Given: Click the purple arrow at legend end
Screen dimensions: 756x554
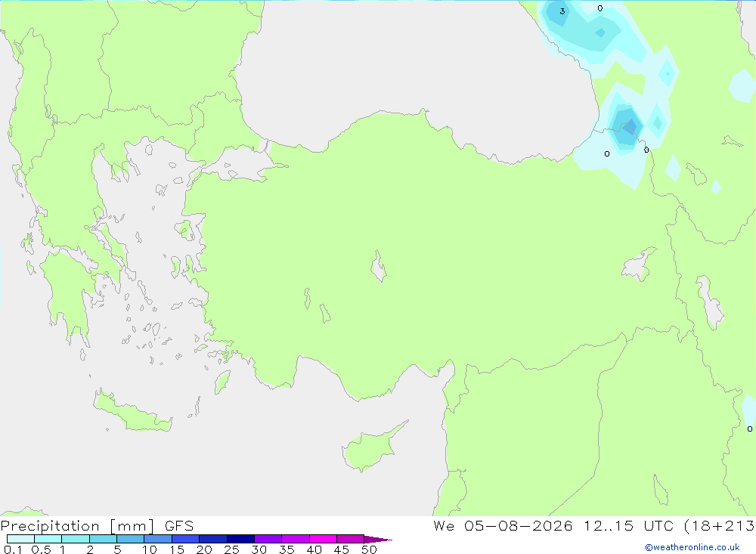Looking at the screenshot, I should click(x=378, y=539).
